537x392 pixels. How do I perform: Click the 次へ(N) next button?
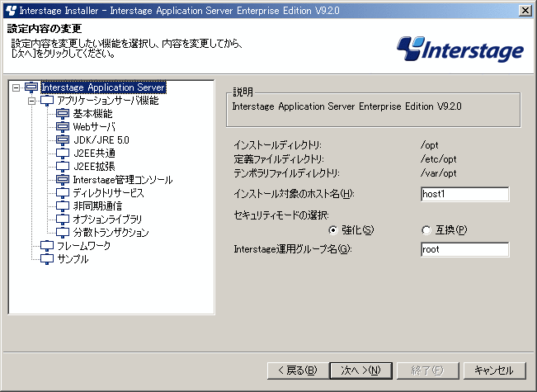361,371
